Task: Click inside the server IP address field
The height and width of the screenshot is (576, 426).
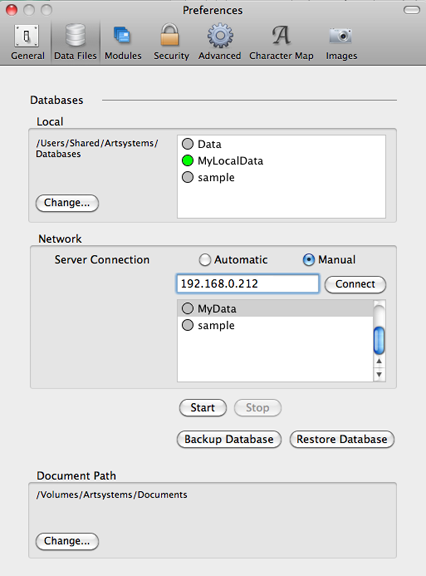Action: [x=248, y=284]
